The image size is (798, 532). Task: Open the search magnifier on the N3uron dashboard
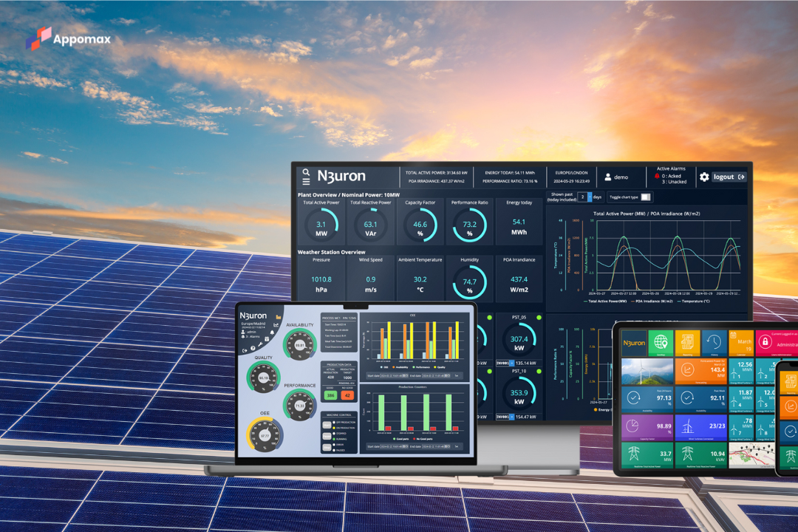(x=304, y=172)
